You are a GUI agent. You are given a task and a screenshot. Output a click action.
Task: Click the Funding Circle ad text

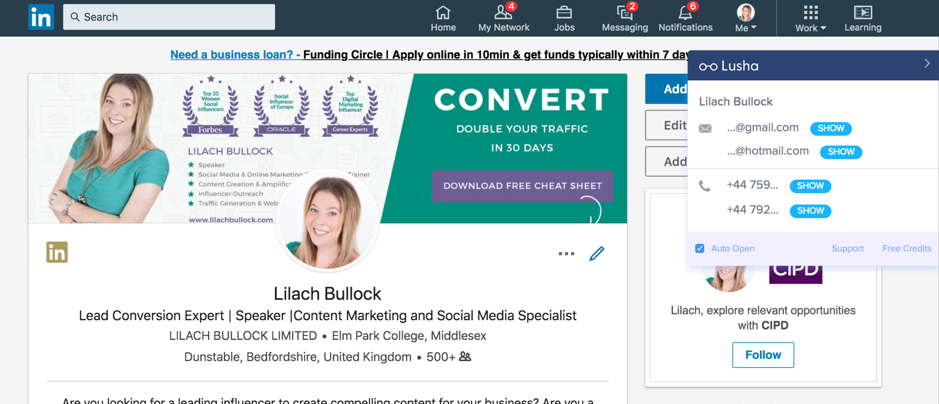(x=496, y=55)
